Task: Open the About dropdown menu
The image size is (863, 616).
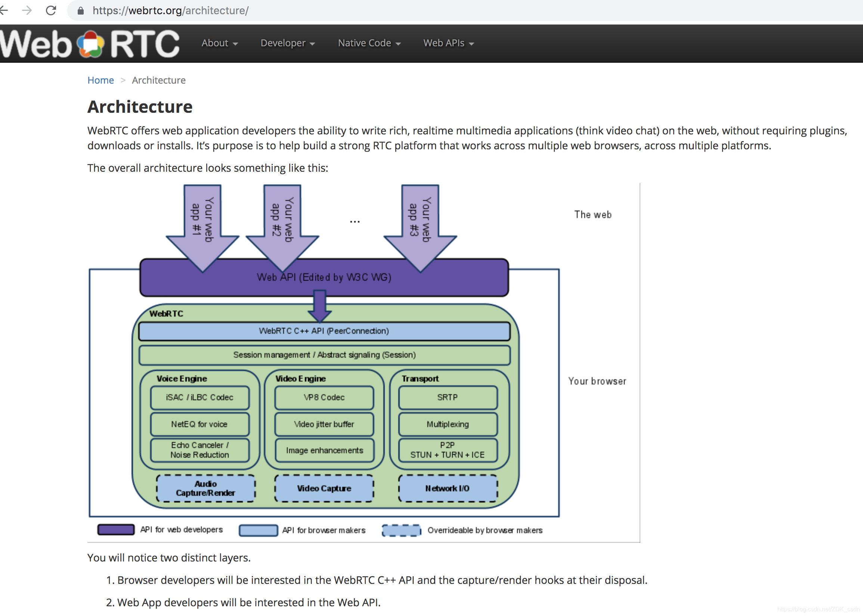Action: click(219, 43)
